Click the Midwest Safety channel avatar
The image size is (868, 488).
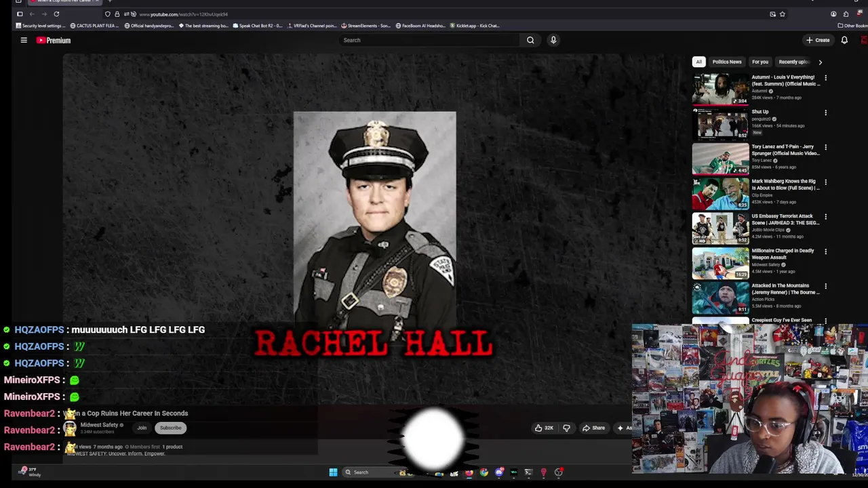(x=70, y=428)
